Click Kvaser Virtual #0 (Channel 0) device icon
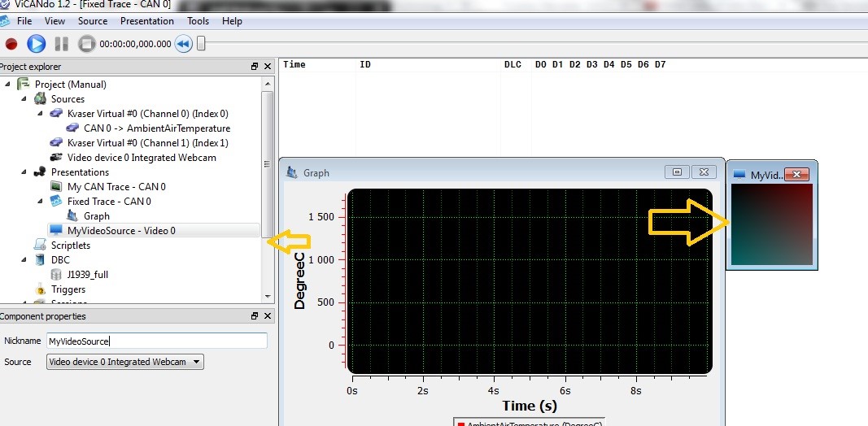The image size is (868, 426). click(x=56, y=114)
